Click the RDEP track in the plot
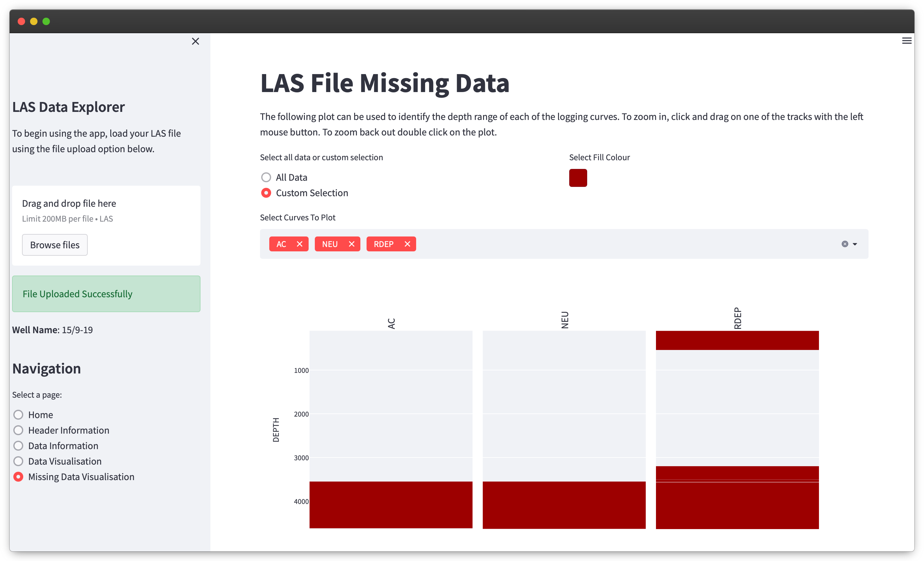Viewport: 924px width, 561px height. point(737,413)
